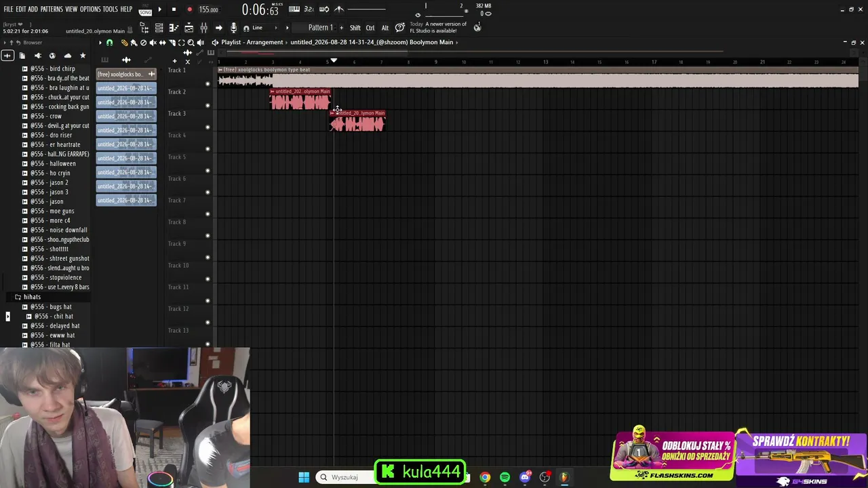The height and width of the screenshot is (488, 868).
Task: Adjust the master volume slider
Action: tap(366, 9)
